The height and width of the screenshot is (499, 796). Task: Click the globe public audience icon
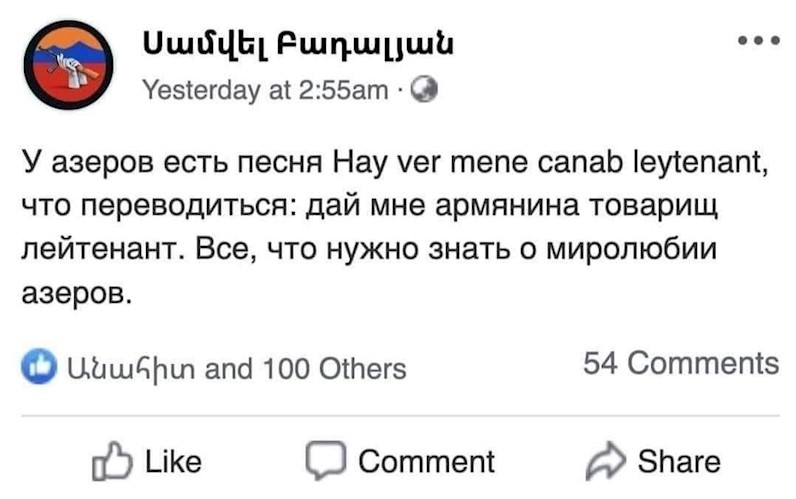(424, 90)
